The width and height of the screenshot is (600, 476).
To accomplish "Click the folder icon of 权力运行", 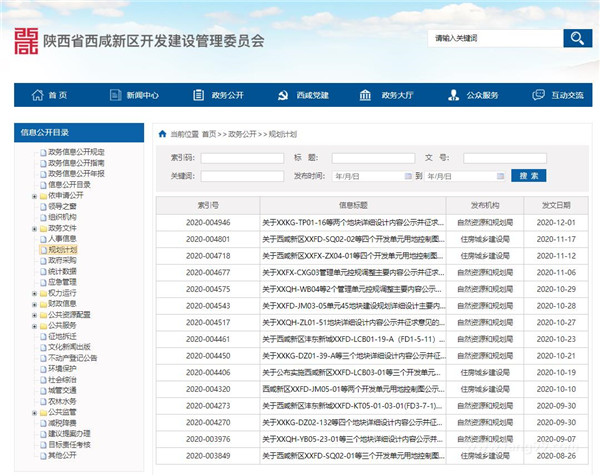I will pos(44,293).
